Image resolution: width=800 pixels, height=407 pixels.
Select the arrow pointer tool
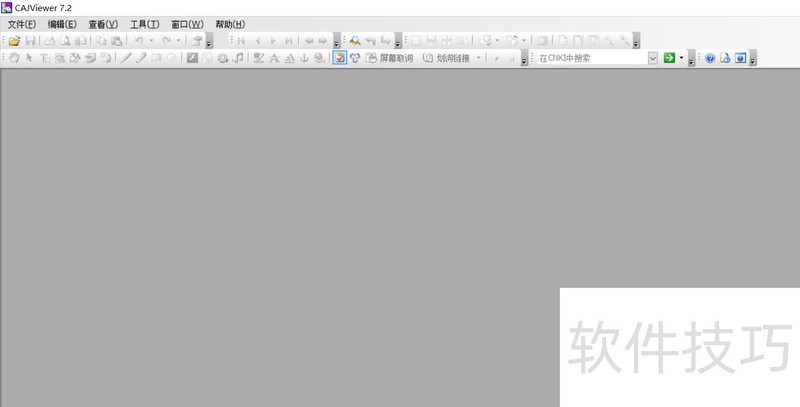click(x=30, y=58)
